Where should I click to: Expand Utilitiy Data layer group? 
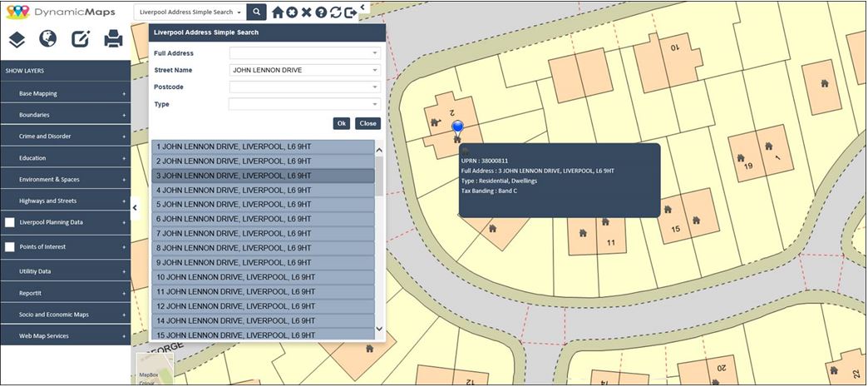[66, 271]
